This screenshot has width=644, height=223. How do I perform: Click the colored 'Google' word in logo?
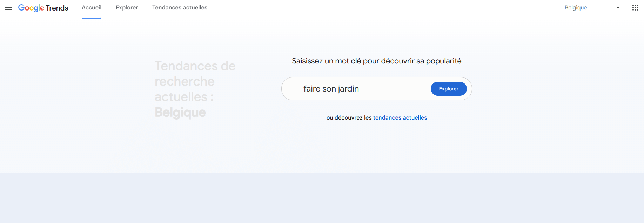pyautogui.click(x=31, y=8)
